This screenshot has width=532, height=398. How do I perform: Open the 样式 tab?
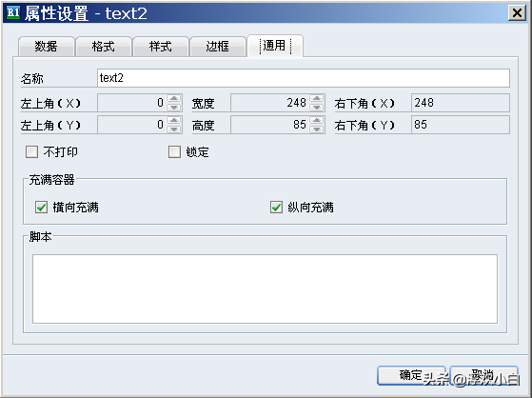(x=161, y=47)
